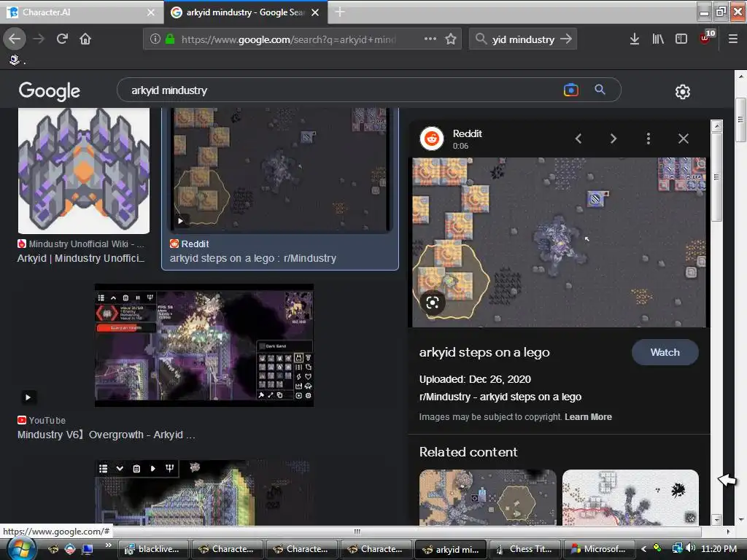Open the YouTube Overgrowth Arkyid video thumbnail
This screenshot has width=747, height=560.
[204, 345]
